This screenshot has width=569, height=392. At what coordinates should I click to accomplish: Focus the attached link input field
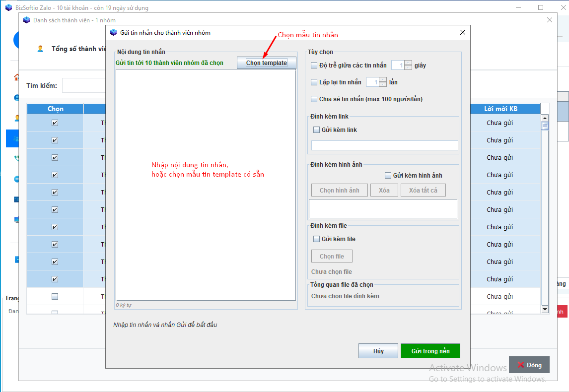tap(384, 145)
